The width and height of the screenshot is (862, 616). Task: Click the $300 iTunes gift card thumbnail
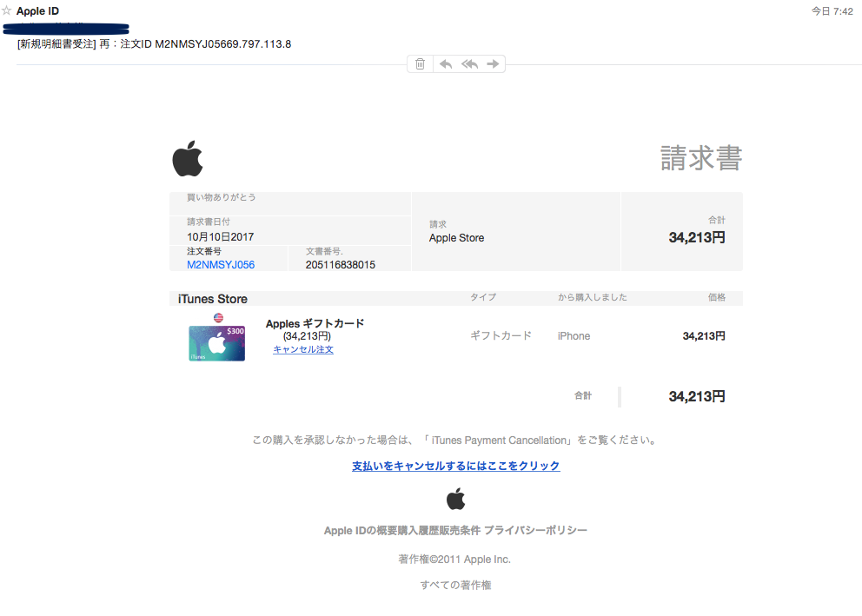pos(216,343)
